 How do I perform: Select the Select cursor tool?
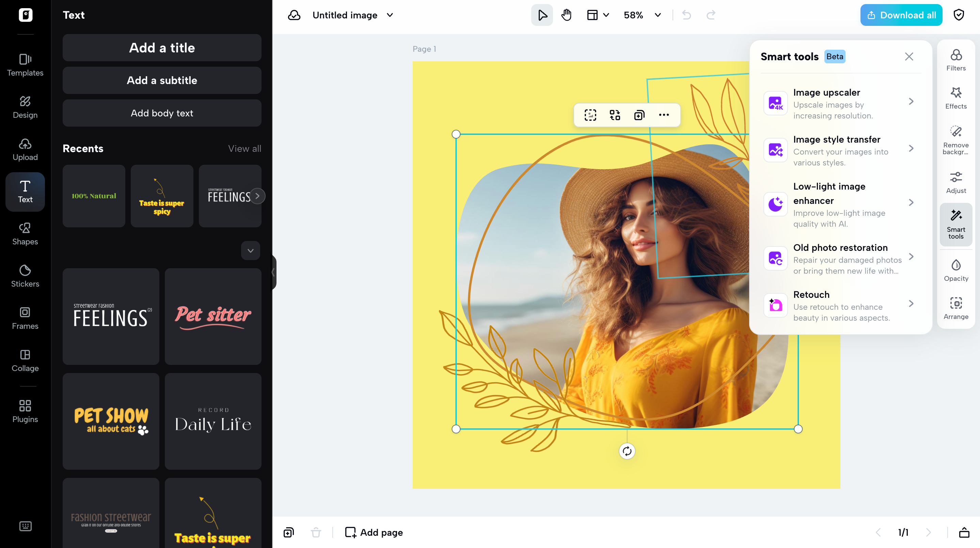542,15
